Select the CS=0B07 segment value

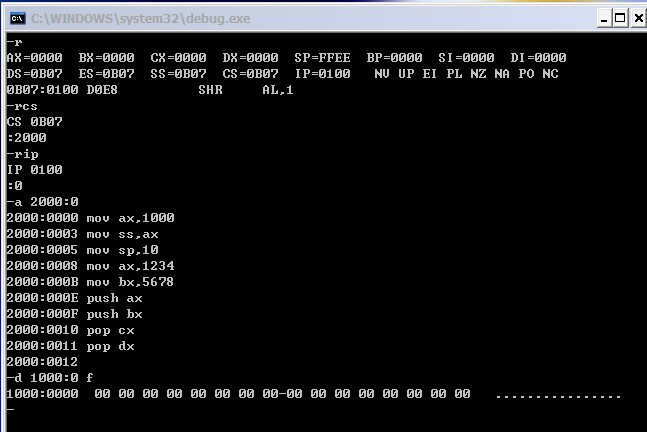tap(250, 74)
